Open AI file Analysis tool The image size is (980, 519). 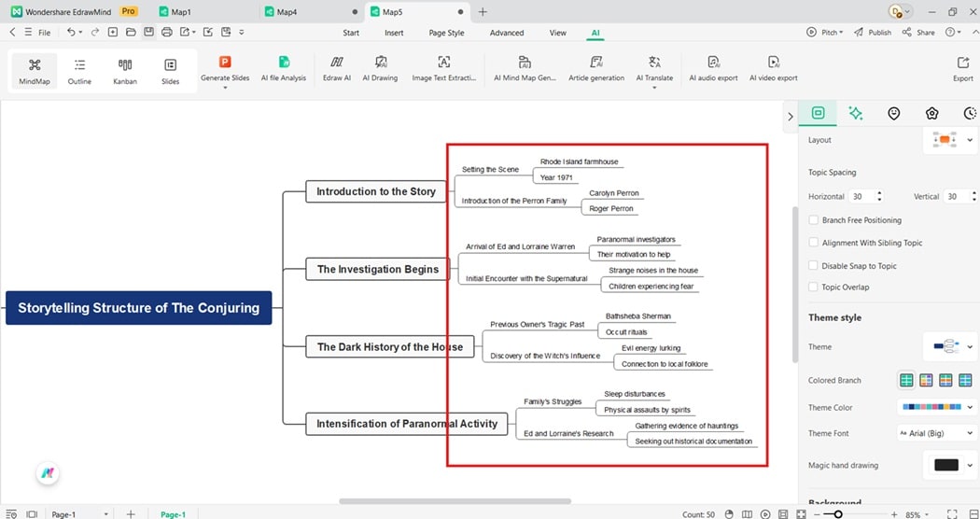[284, 67]
